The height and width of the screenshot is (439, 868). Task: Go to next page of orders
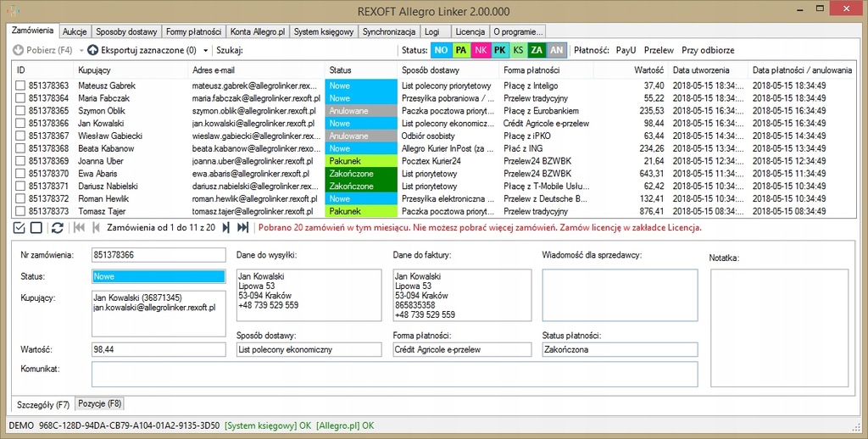point(225,227)
